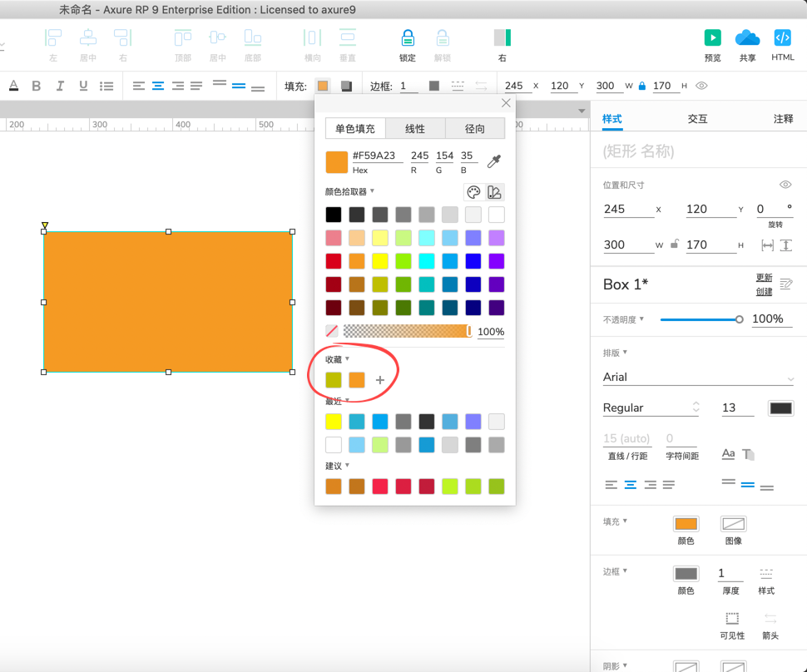Click distribute horizontally (横向) icon
Screen dimensions: 807x672
point(313,38)
